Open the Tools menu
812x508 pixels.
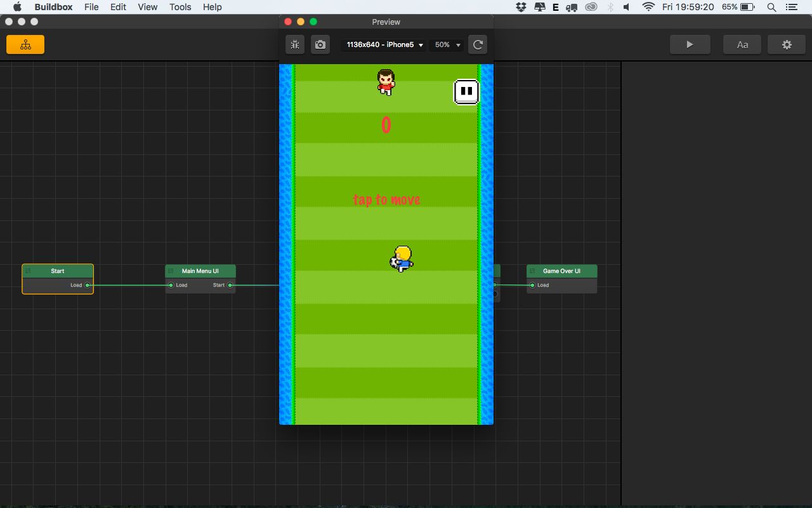tap(180, 7)
